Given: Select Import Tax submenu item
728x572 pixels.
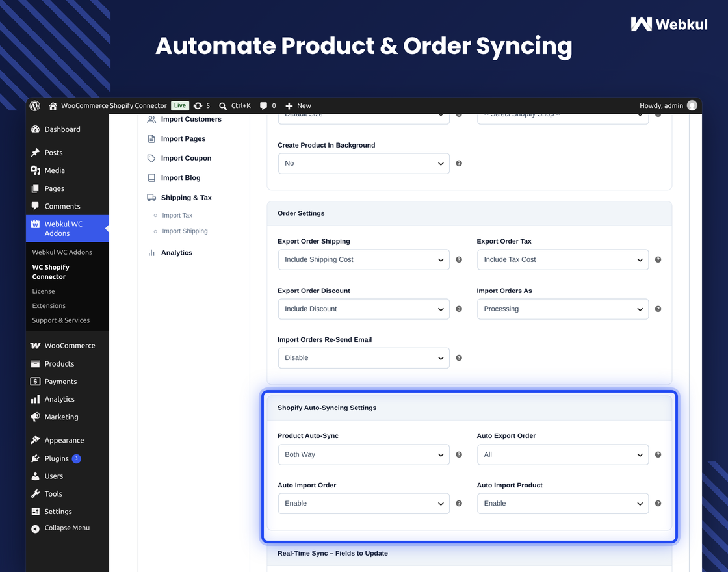Looking at the screenshot, I should [x=177, y=215].
